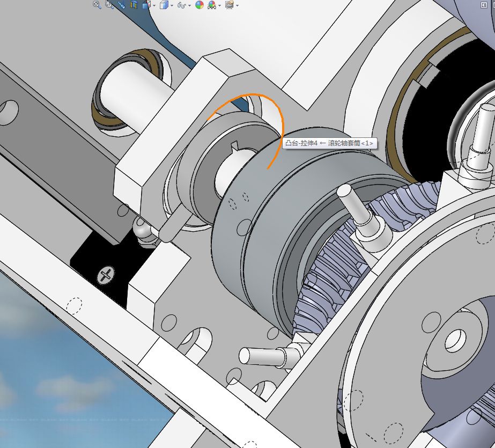Screen dimensions: 495x448
Task: Click the Hide/Show Items glasses icon
Action: click(x=181, y=5)
